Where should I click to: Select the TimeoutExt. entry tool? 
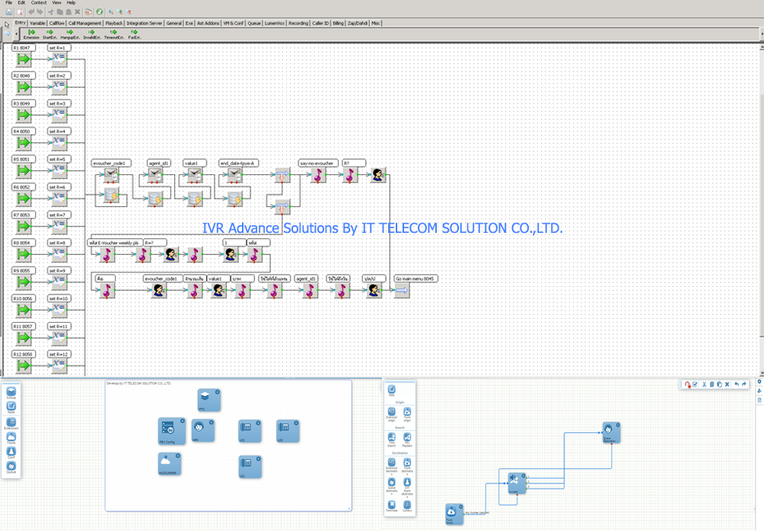click(x=113, y=34)
